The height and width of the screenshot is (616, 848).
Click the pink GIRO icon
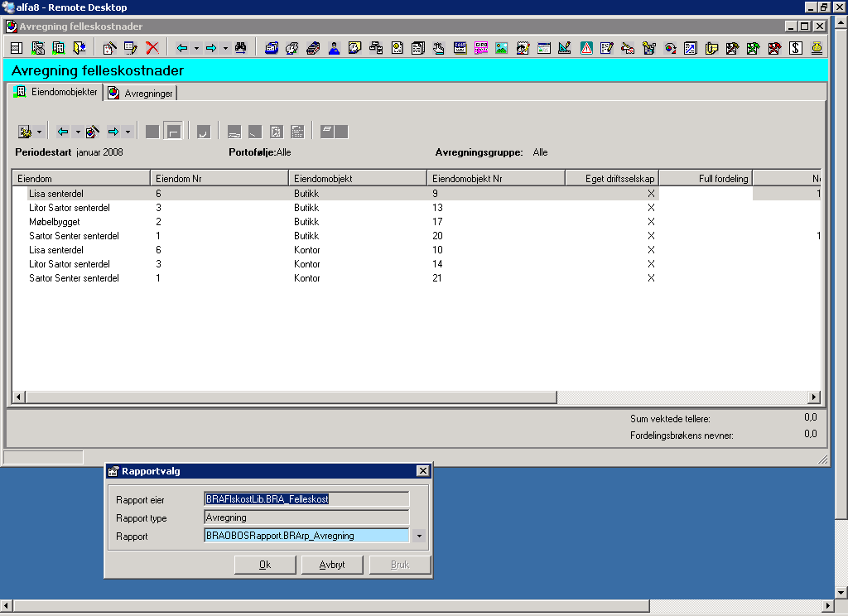click(481, 48)
